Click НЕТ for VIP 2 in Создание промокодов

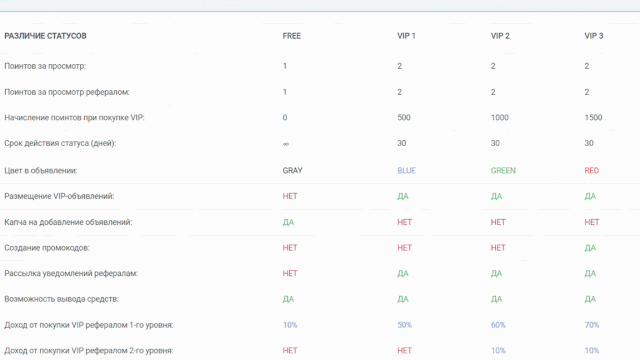click(498, 248)
